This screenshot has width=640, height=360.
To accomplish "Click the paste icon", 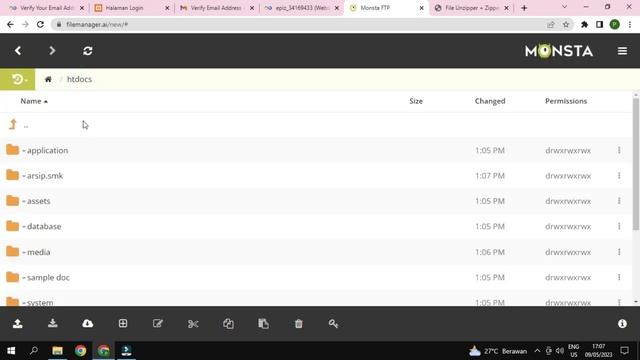I will click(x=263, y=324).
